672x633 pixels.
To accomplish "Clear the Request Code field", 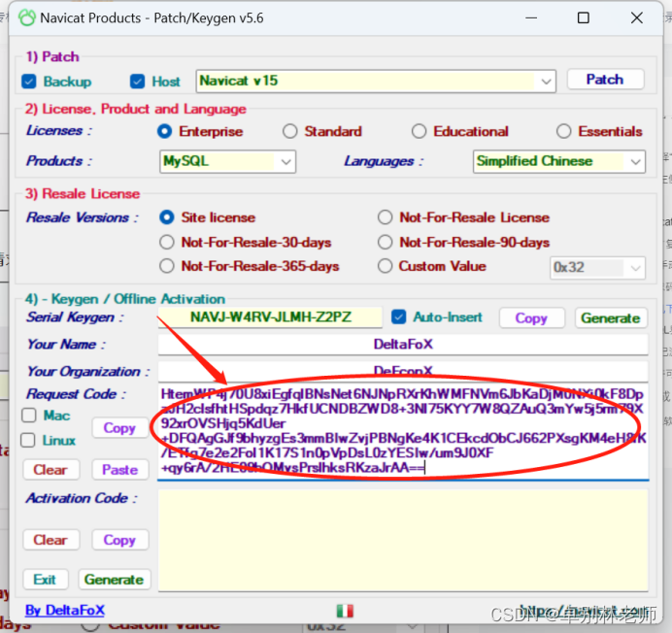I will coord(50,470).
